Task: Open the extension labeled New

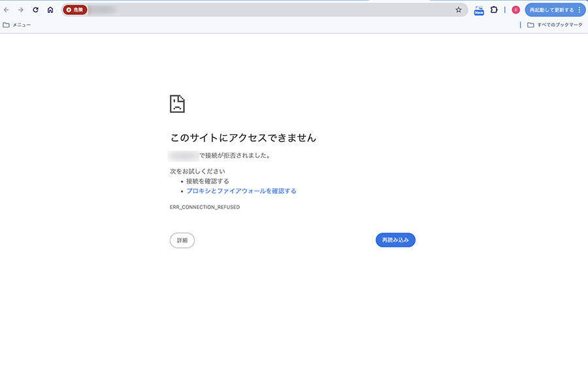Action: coord(479,10)
